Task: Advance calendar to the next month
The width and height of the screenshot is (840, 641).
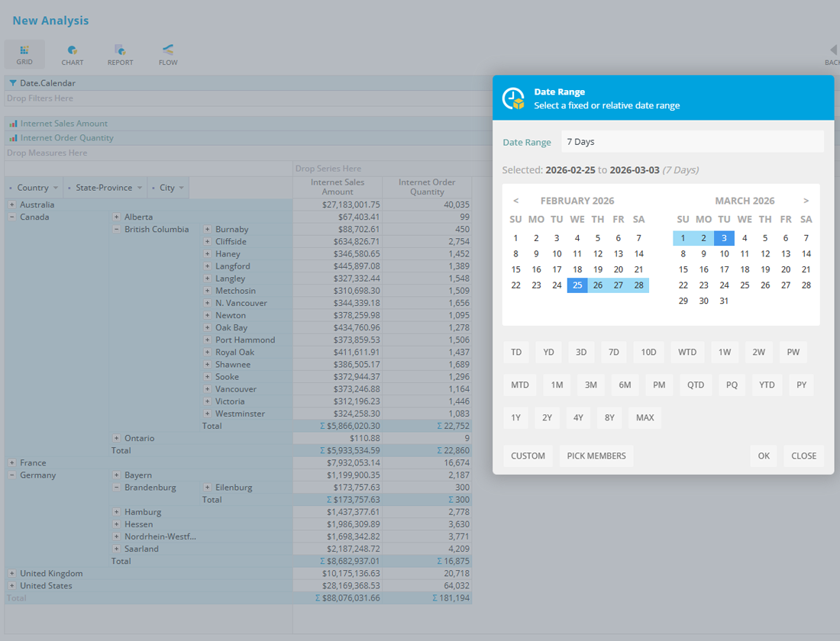Action: click(x=806, y=201)
